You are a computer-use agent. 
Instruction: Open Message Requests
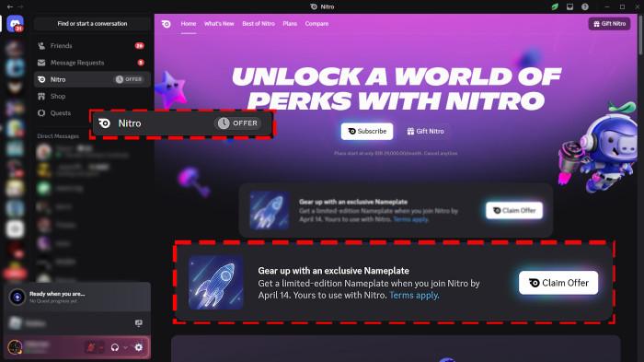[92, 63]
